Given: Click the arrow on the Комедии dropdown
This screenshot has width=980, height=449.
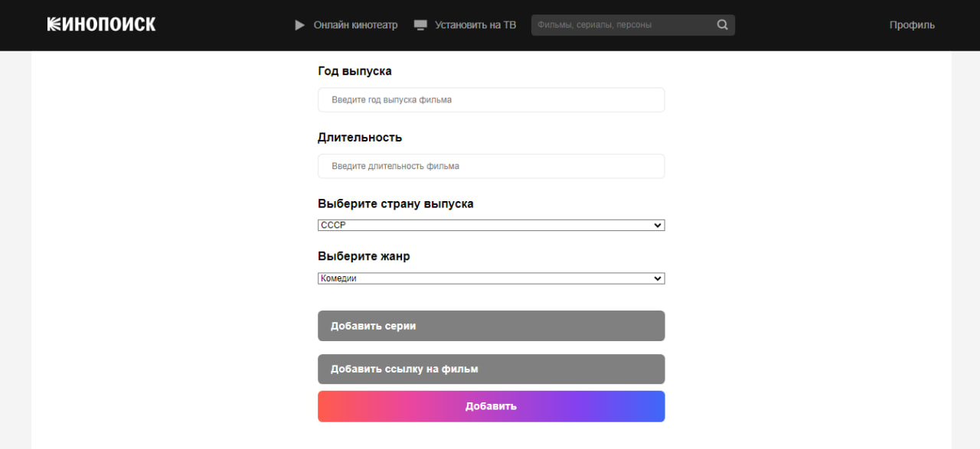Looking at the screenshot, I should [657, 278].
